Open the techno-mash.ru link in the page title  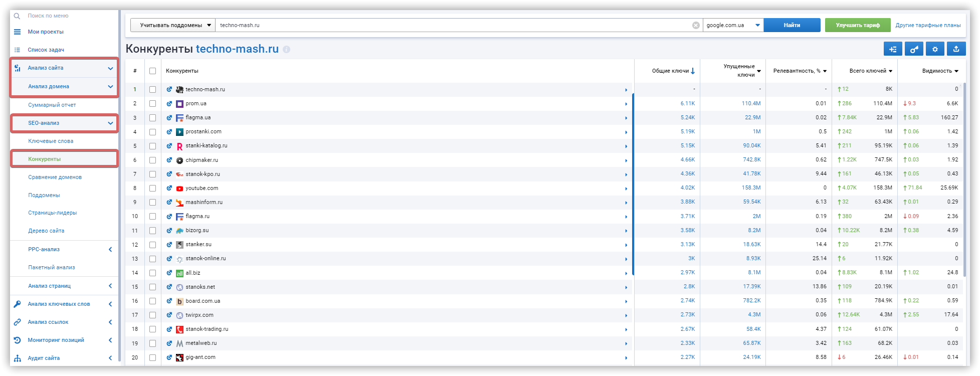coord(237,49)
